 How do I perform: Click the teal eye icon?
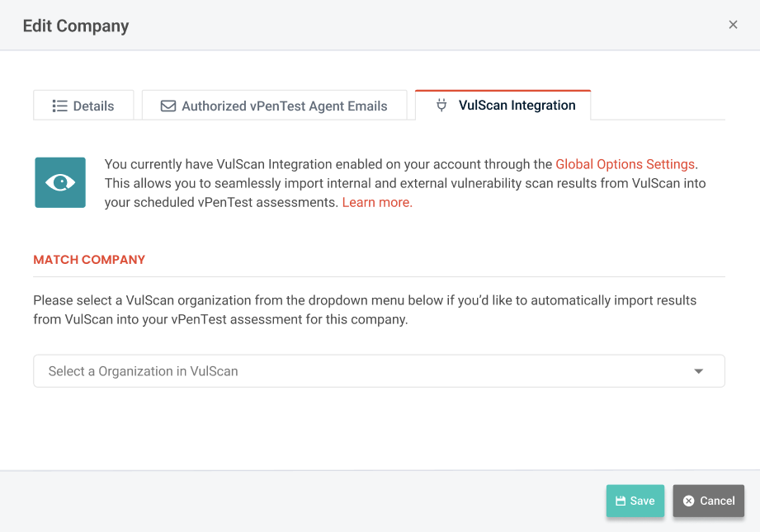coord(60,182)
